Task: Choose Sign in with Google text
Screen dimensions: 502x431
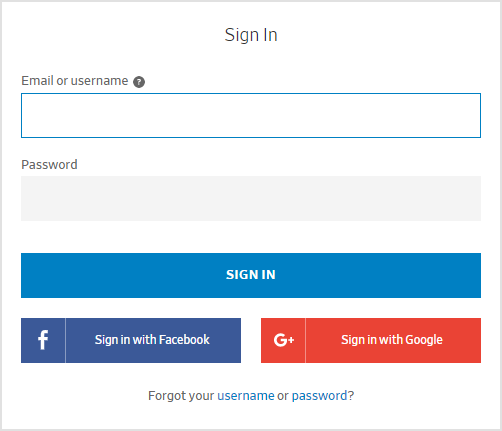Action: pos(392,340)
